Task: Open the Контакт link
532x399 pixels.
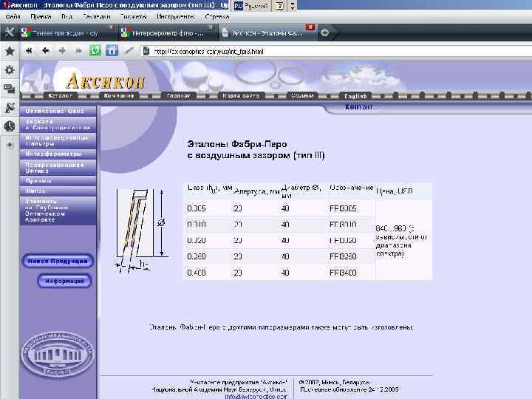Action: point(358,107)
